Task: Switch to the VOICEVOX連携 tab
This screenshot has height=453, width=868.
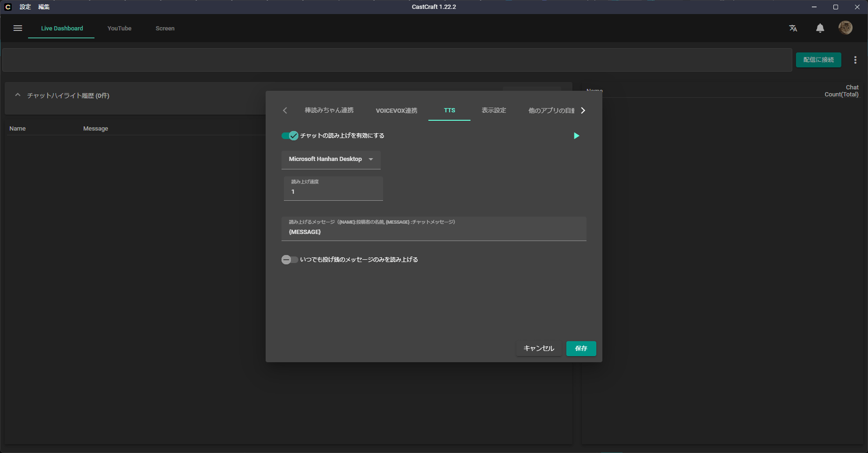Action: click(396, 110)
